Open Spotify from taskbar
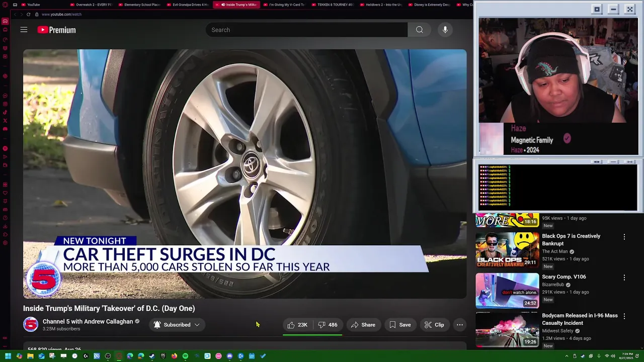The width and height of the screenshot is (644, 362). [x=185, y=356]
